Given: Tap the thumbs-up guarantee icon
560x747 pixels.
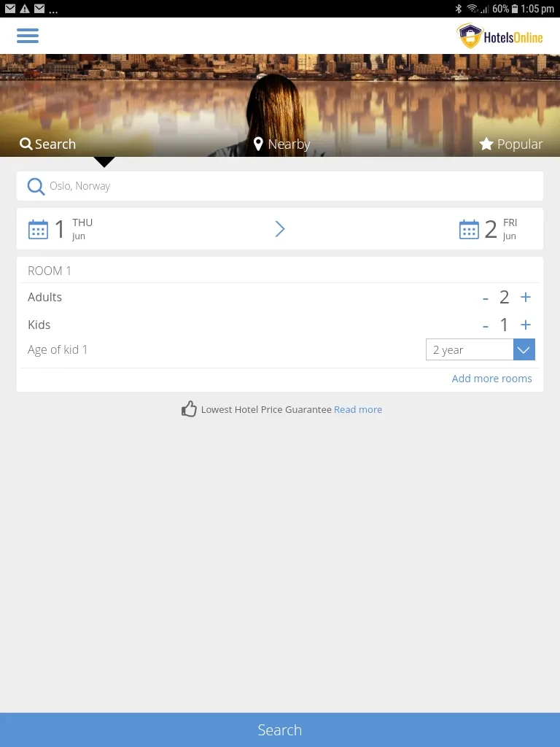Looking at the screenshot, I should [189, 409].
